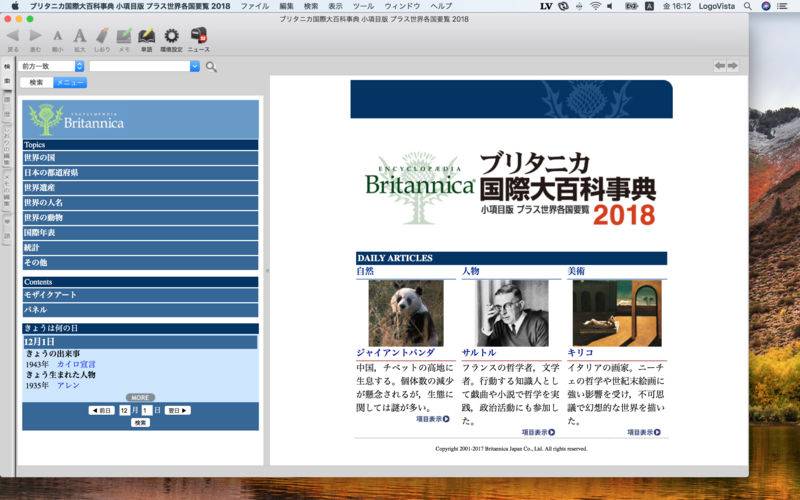The image size is (800, 500).
Task: Click the volume icon in the menu bar
Action: [x=610, y=6]
